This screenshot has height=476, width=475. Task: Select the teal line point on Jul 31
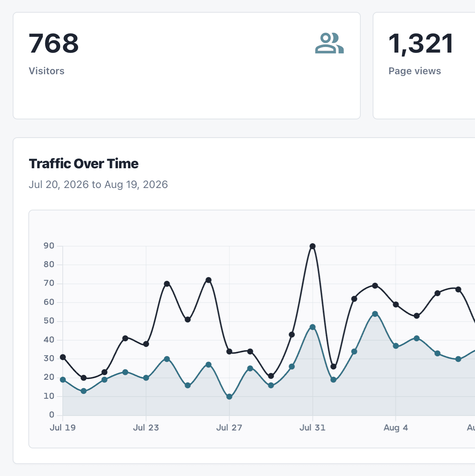(x=313, y=327)
